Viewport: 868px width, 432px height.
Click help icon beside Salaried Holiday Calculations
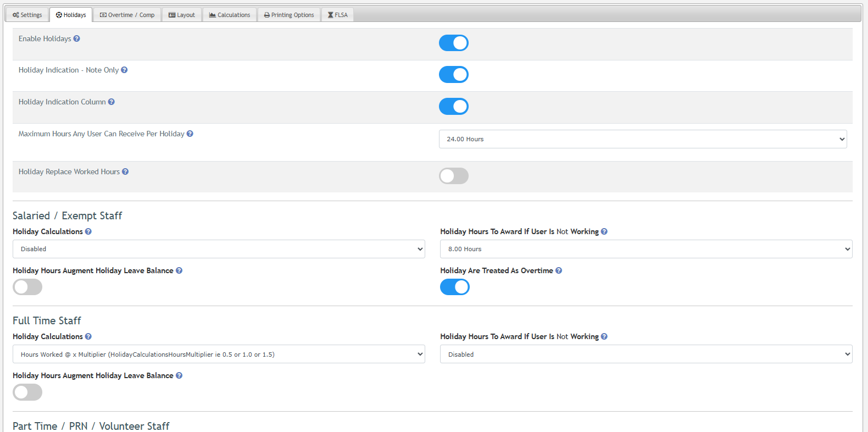click(88, 231)
